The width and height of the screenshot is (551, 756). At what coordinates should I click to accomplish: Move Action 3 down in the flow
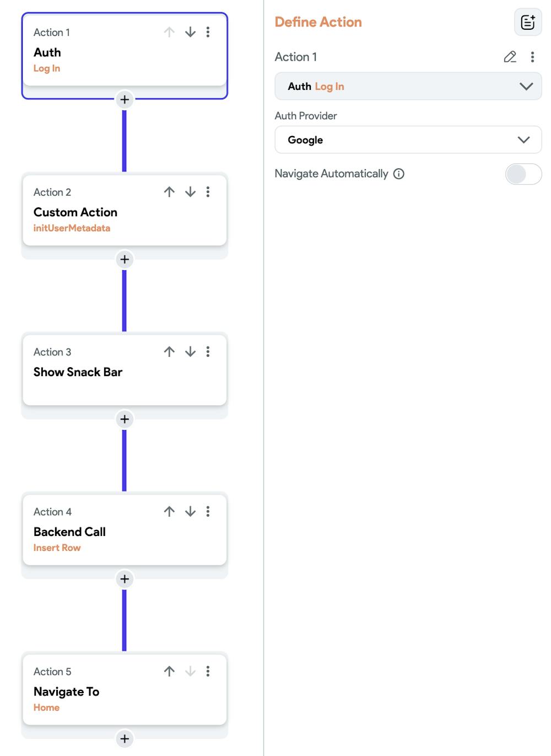tap(190, 352)
